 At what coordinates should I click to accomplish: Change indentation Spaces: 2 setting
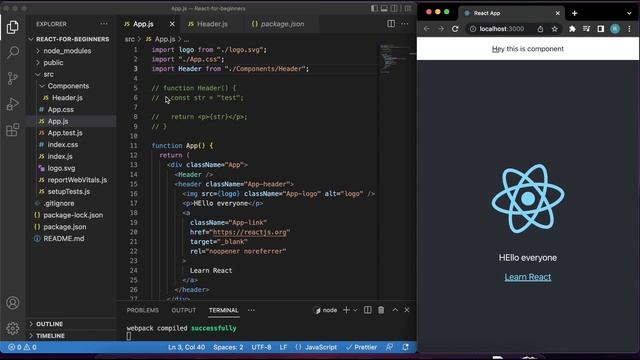pos(228,347)
